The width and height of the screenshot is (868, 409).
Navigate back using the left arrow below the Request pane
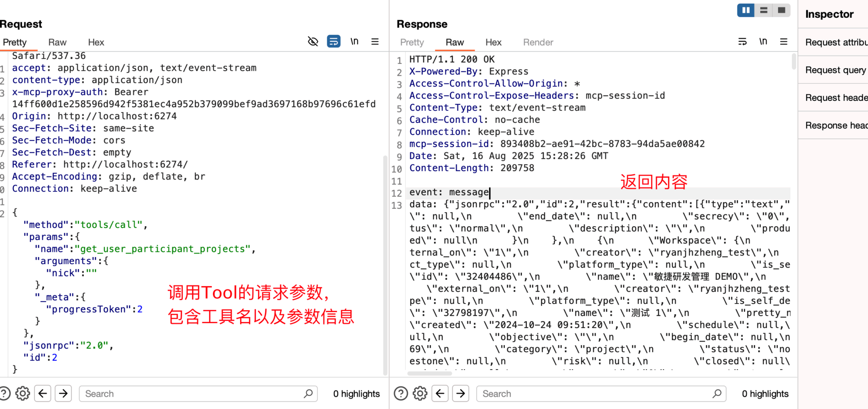42,393
